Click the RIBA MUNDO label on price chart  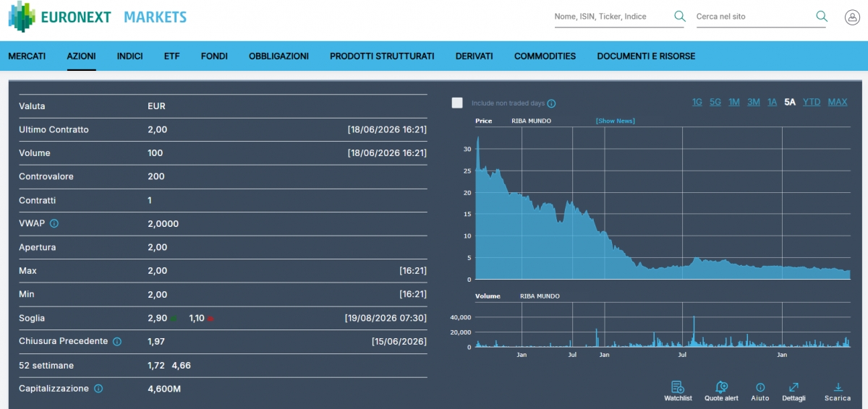531,121
